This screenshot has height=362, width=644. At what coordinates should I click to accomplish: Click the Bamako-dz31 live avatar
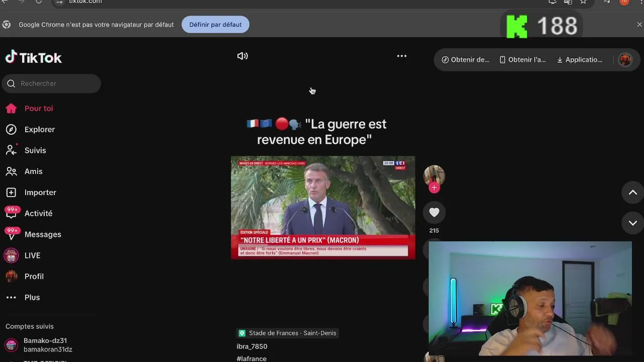pyautogui.click(x=11, y=345)
